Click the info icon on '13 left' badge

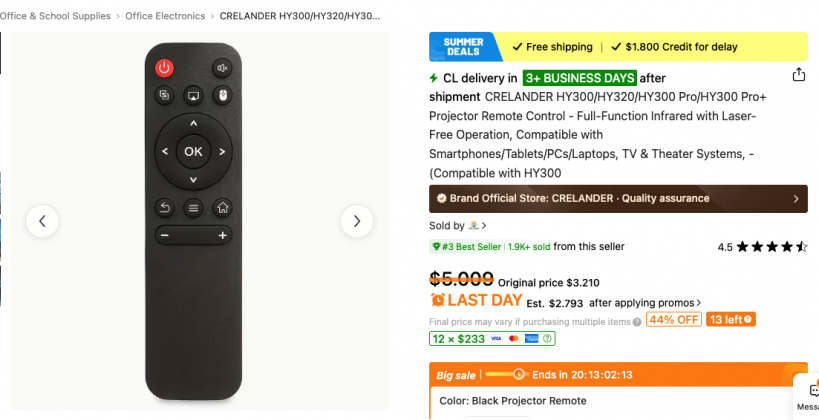coord(748,320)
